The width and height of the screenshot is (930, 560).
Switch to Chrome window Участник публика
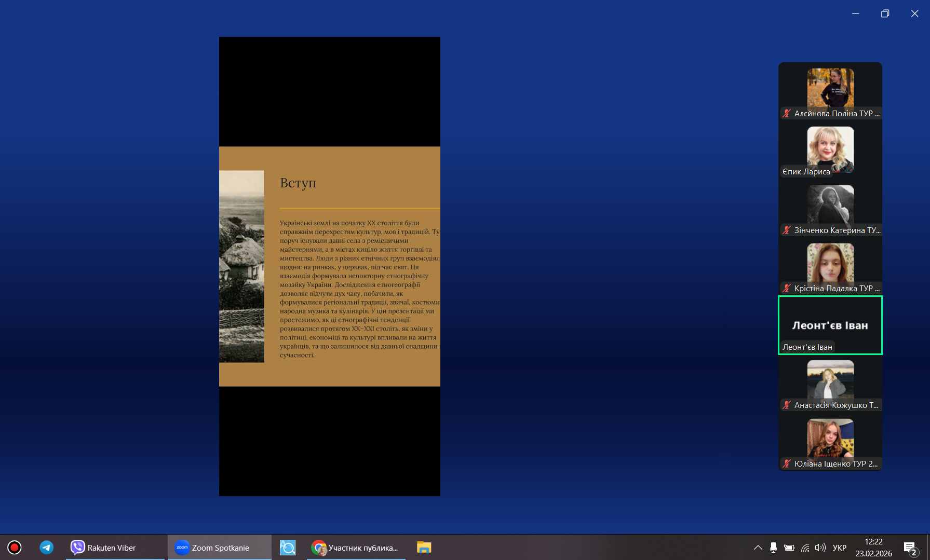(356, 548)
